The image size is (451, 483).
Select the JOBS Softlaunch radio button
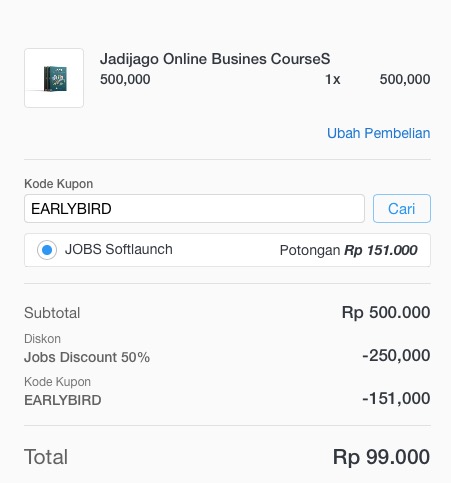(47, 250)
